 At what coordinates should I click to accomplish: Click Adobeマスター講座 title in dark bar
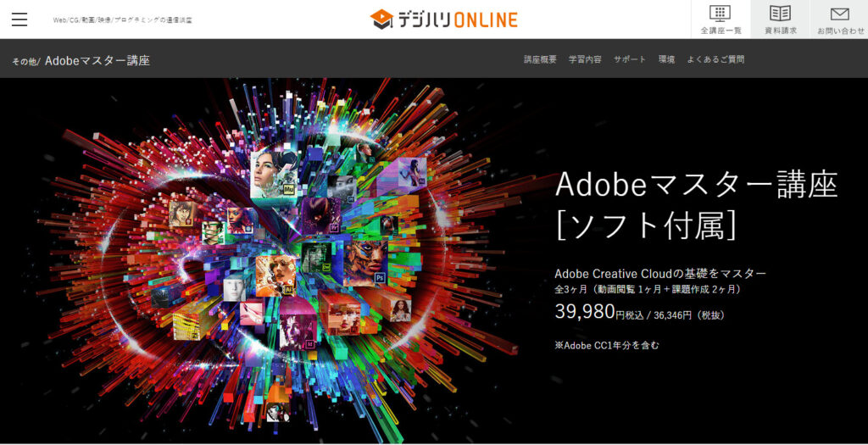(97, 60)
